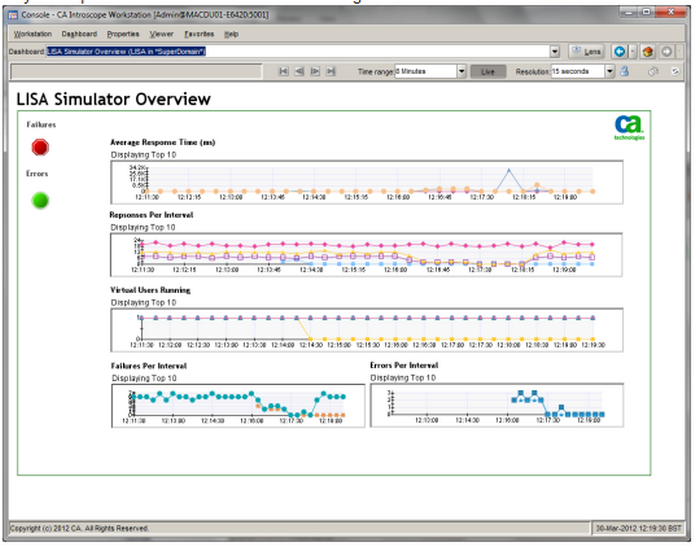Open the Help menu
Viewport: 700px width, 547px height.
click(231, 34)
